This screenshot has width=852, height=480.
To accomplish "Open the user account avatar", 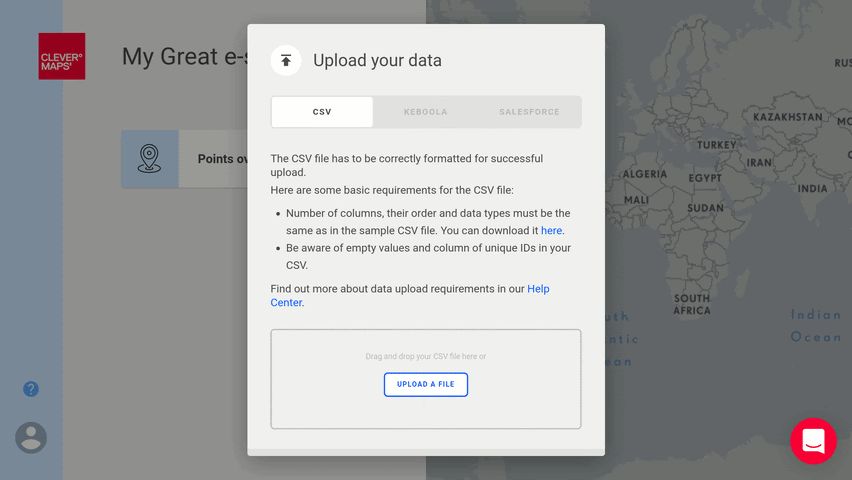I will coord(31,437).
